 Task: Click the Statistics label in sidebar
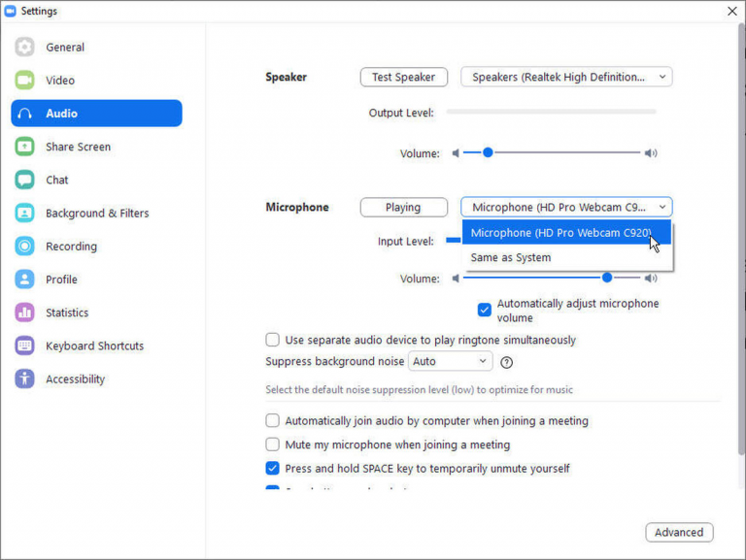click(67, 313)
